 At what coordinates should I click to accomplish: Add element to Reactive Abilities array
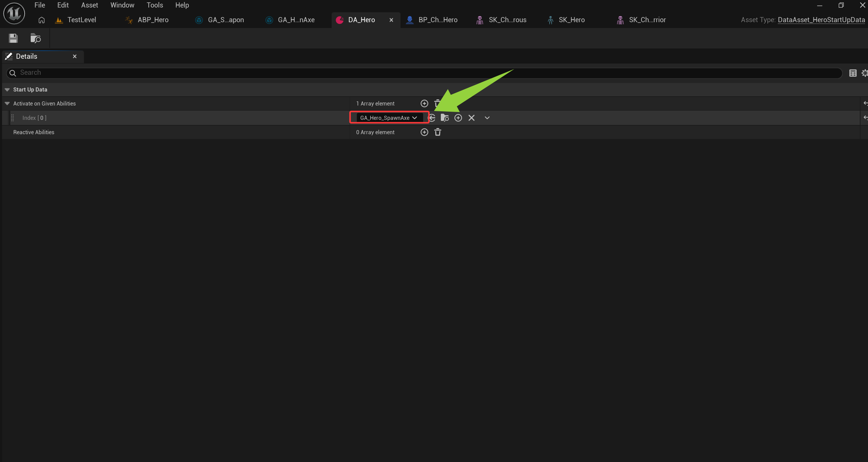424,132
